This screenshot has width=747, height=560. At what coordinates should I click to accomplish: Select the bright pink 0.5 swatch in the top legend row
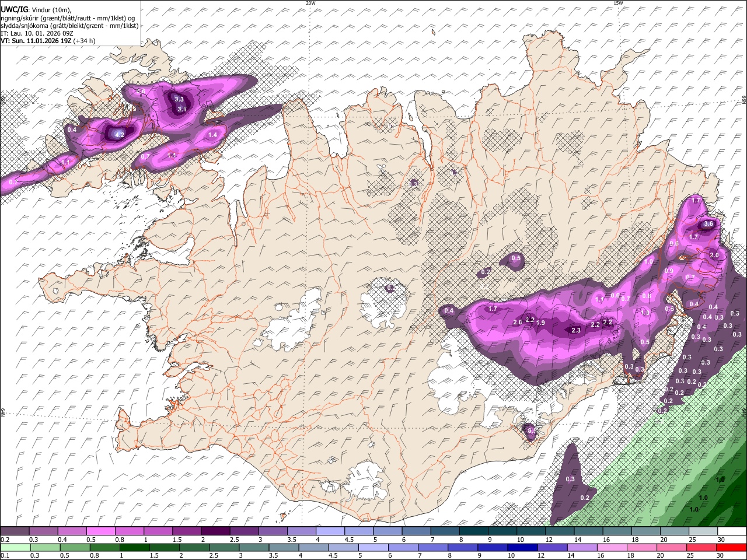[100, 531]
